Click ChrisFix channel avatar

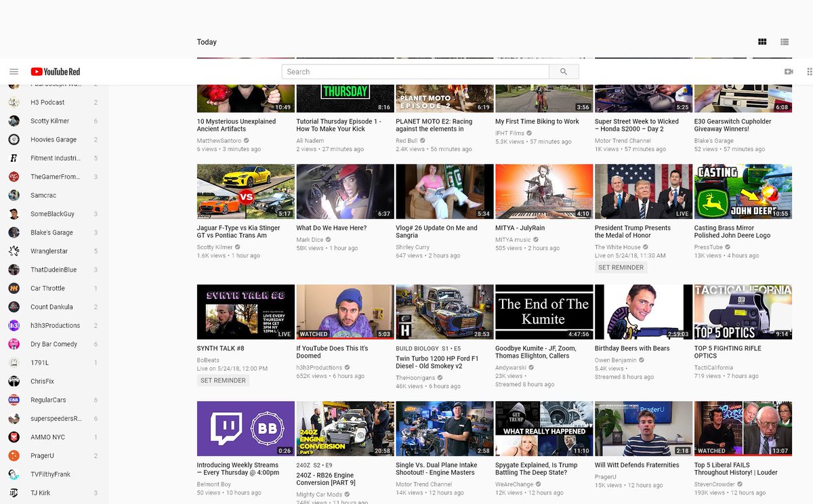point(14,381)
